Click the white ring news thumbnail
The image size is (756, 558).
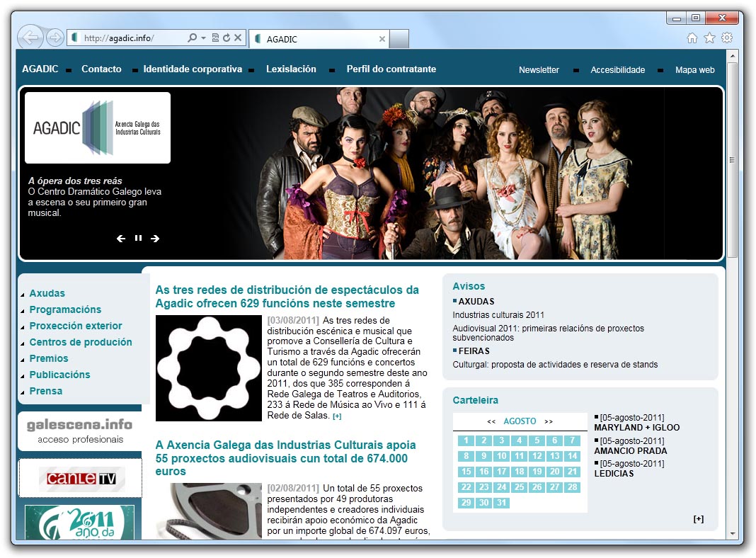208,368
